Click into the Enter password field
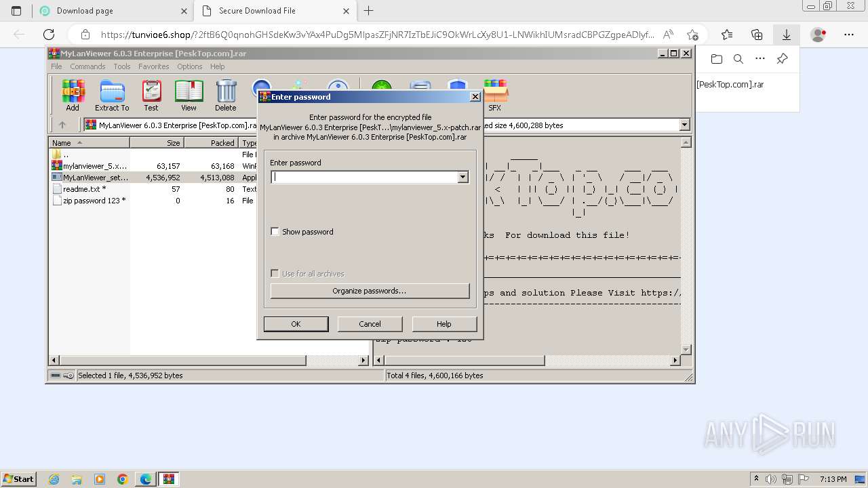The width and height of the screenshot is (868, 488). (365, 177)
